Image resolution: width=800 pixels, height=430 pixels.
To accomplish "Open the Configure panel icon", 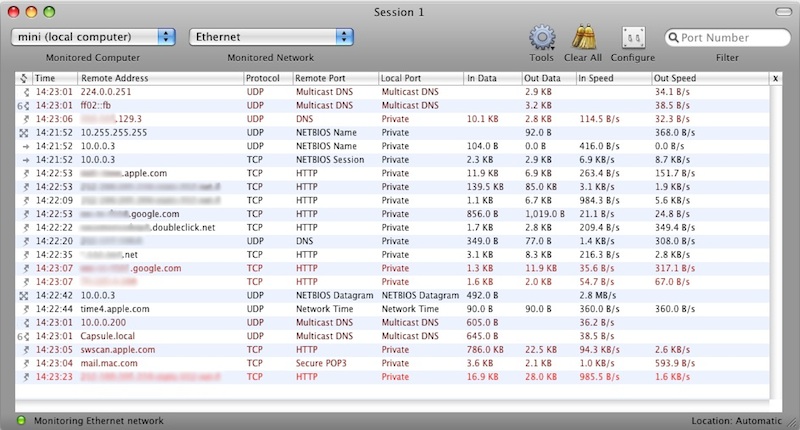I will (632, 38).
